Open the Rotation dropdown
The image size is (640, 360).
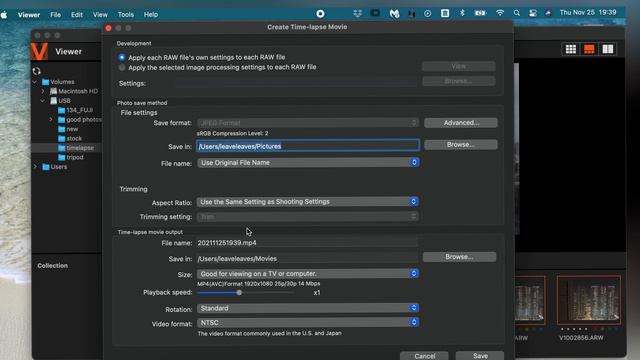pos(308,308)
